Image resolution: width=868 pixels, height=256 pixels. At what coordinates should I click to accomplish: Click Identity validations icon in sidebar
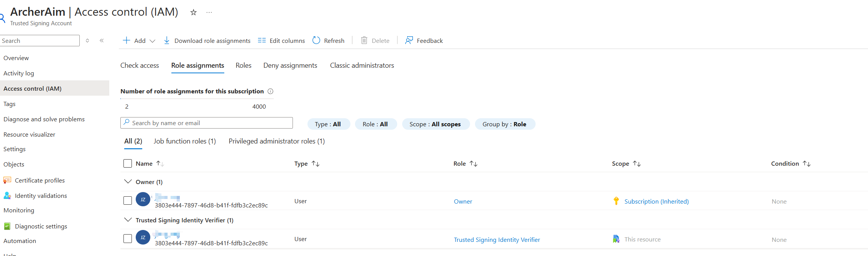(x=7, y=195)
